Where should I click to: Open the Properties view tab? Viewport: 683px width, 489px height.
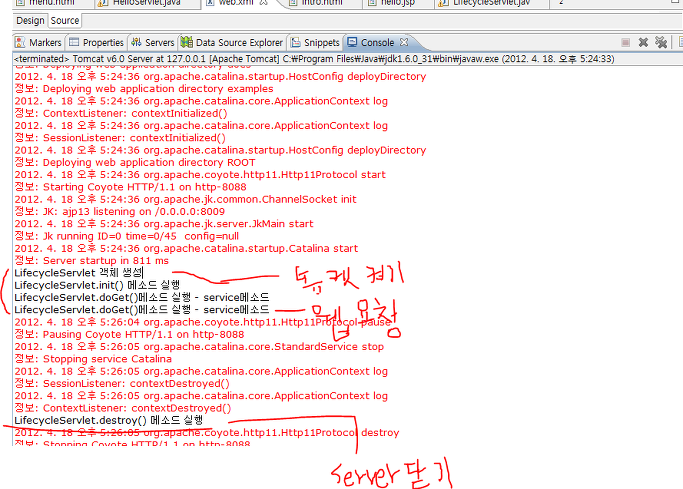pos(97,42)
